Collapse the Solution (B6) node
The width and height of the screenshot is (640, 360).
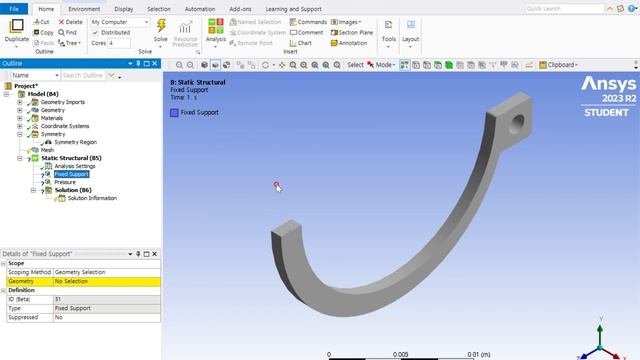[x=33, y=190]
